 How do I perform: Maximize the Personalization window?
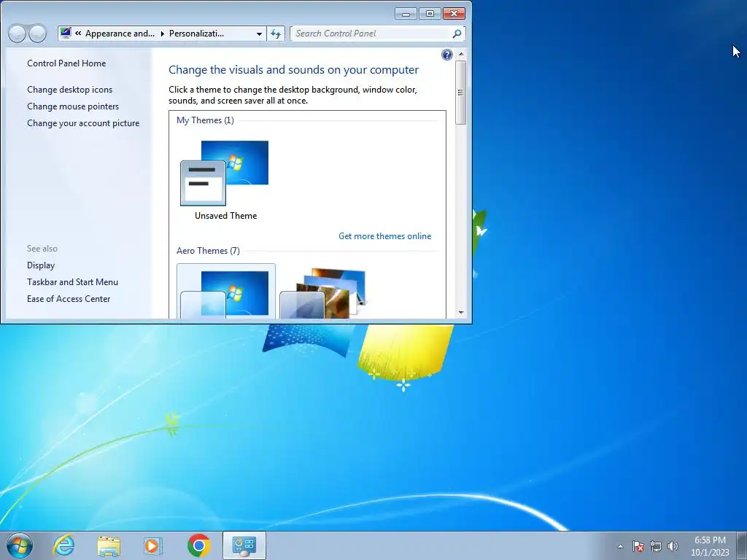(430, 14)
